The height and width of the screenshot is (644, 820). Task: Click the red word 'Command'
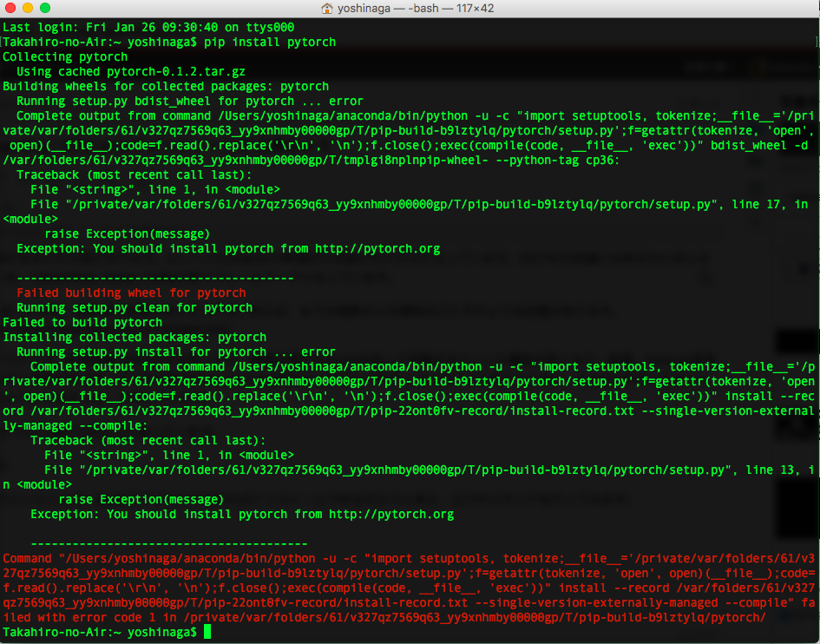(x=27, y=559)
